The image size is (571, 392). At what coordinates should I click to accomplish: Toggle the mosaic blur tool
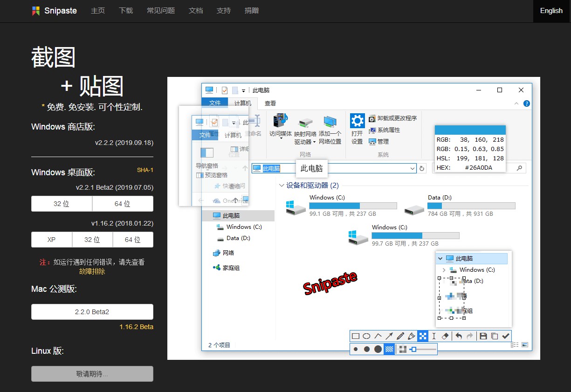coord(423,336)
